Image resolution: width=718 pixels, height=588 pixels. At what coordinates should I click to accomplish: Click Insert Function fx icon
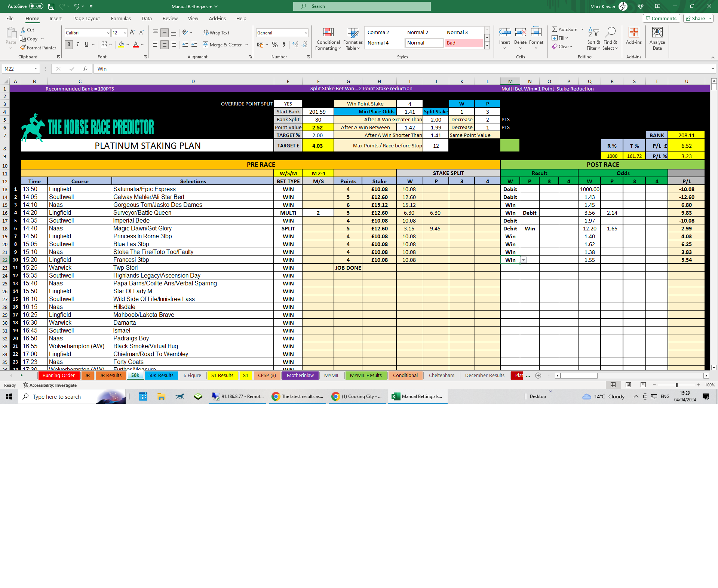click(x=85, y=69)
